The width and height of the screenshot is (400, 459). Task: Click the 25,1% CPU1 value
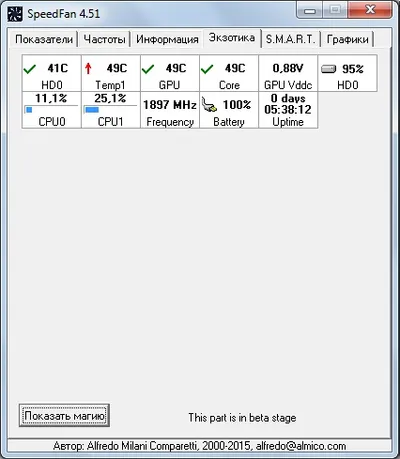point(110,98)
